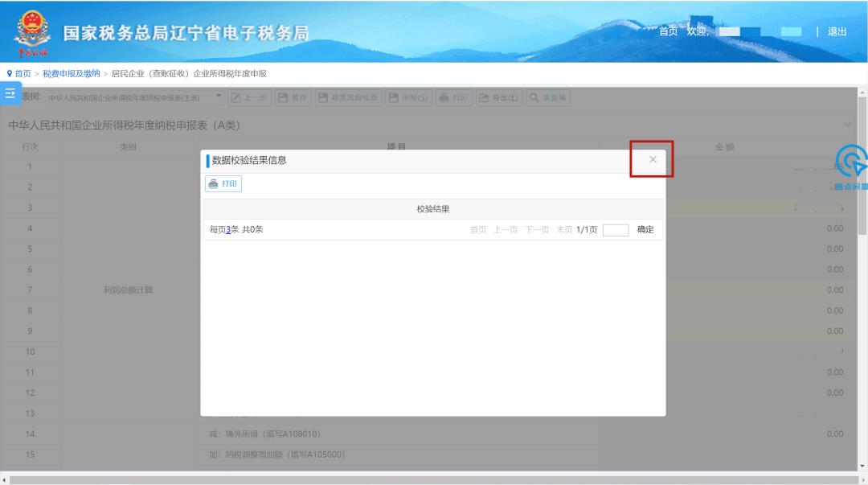This screenshot has width=868, height=485.
Task: Collapse the 纳税申报表 (A类) section chevron
Action: click(849, 125)
